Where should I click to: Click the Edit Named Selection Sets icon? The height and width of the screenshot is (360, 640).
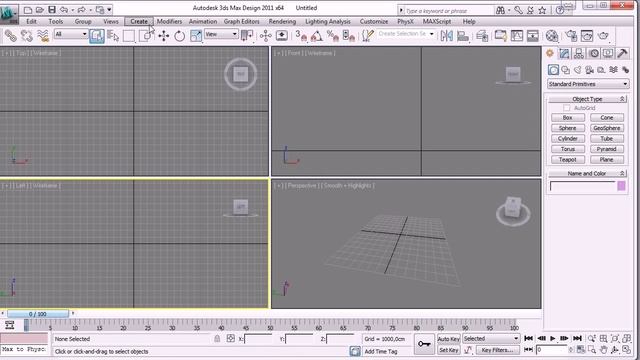[x=367, y=36]
